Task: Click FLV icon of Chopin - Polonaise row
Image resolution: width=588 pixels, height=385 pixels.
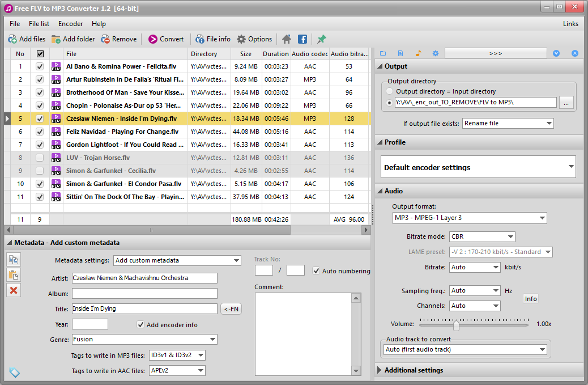Action: (56, 105)
